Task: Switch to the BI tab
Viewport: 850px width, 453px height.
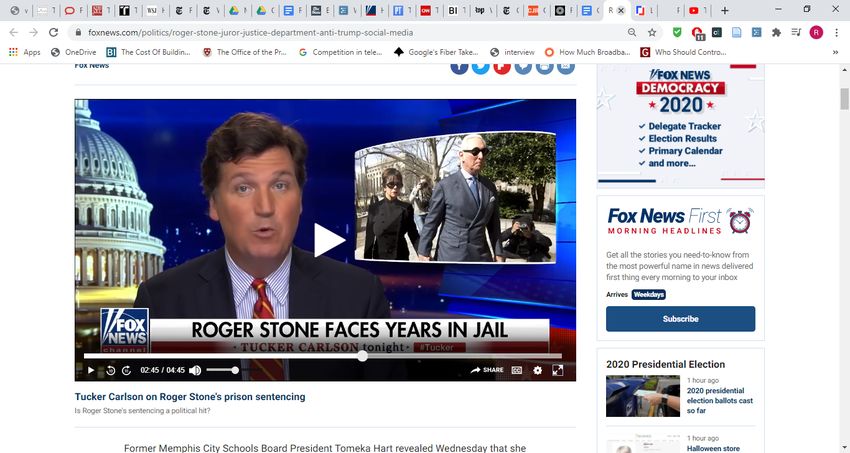Action: pos(455,10)
